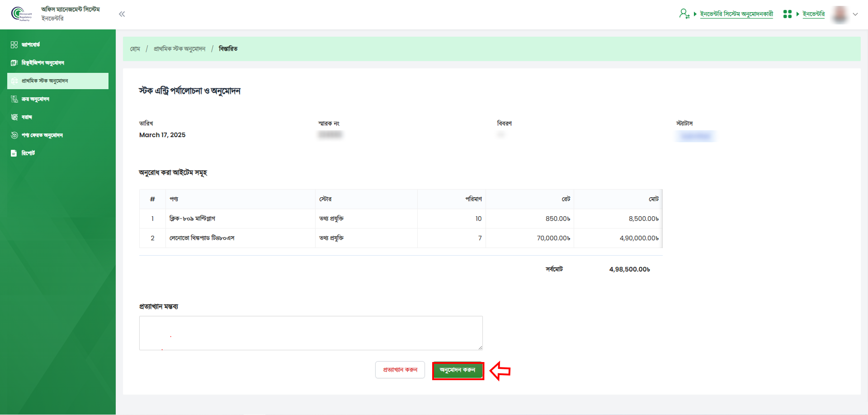This screenshot has height=415, width=868.
Task: Click the স্টোর column header
Action: 366,199
